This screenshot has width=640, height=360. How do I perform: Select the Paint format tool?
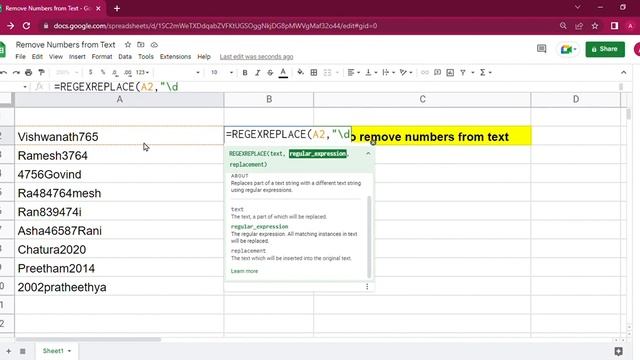tap(41, 73)
